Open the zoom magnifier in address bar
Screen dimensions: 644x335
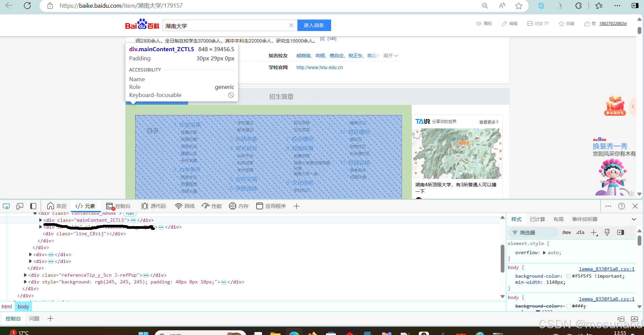[x=485, y=6]
